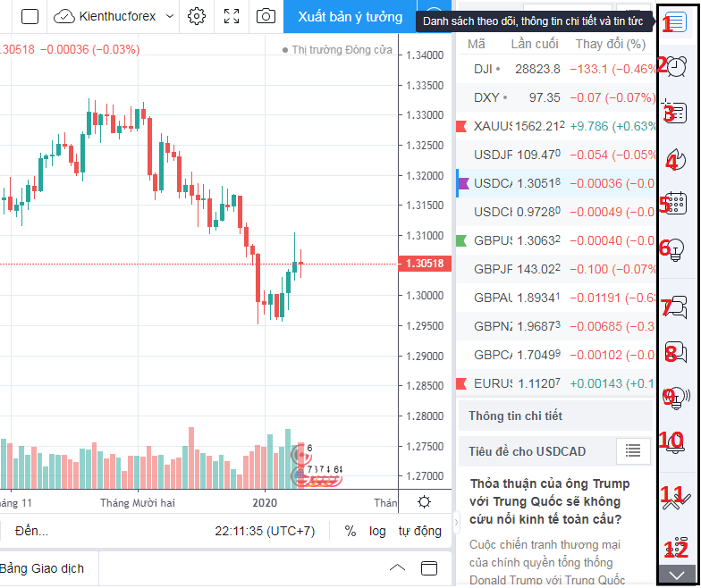Open the watchlist panel icon
The height and width of the screenshot is (588, 701).
(679, 22)
